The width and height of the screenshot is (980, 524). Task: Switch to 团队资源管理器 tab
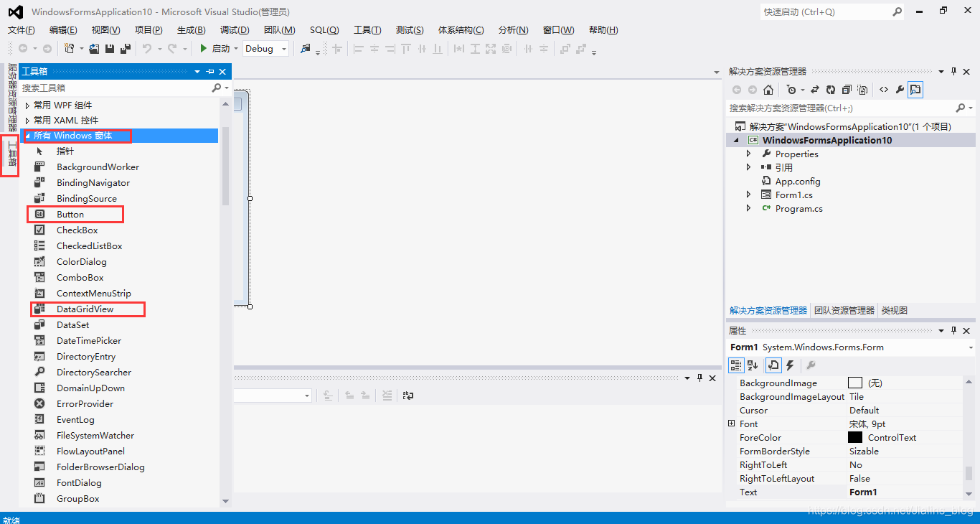(844, 311)
